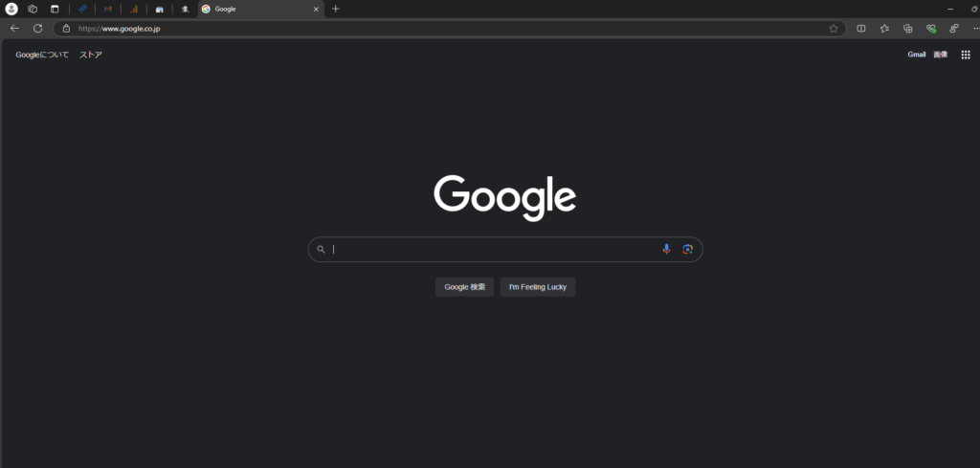This screenshot has width=980, height=468.
Task: Click the browser profile avatar
Action: (x=11, y=9)
